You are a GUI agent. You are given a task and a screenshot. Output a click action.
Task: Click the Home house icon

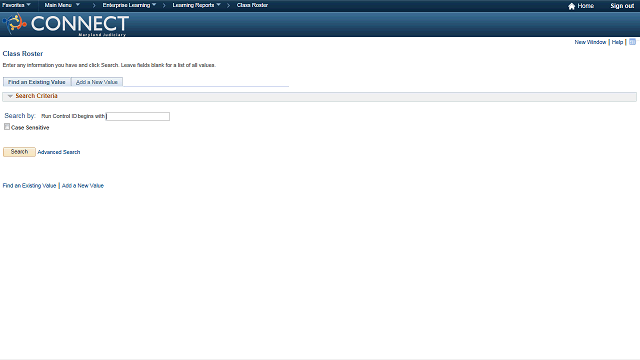(x=571, y=6)
